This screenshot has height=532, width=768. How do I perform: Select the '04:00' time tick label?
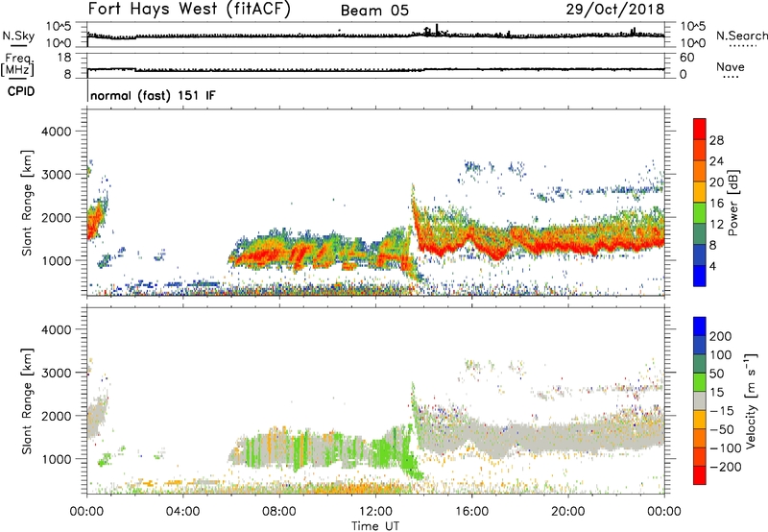pos(182,512)
